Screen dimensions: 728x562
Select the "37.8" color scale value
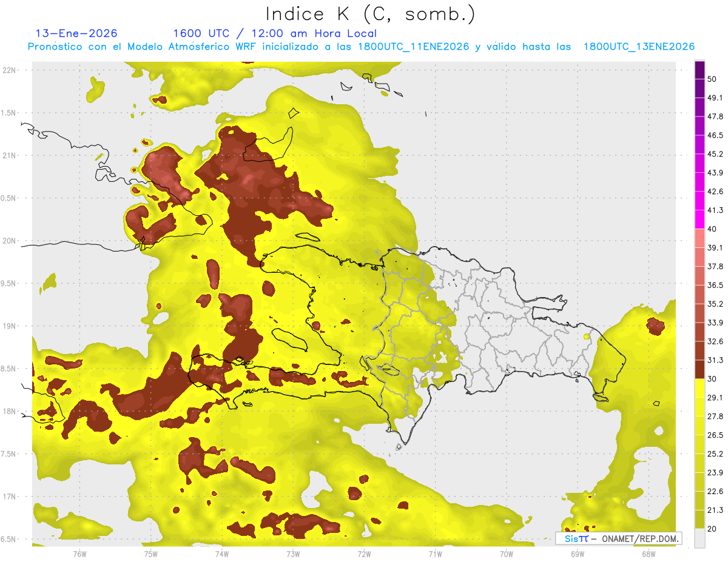715,267
